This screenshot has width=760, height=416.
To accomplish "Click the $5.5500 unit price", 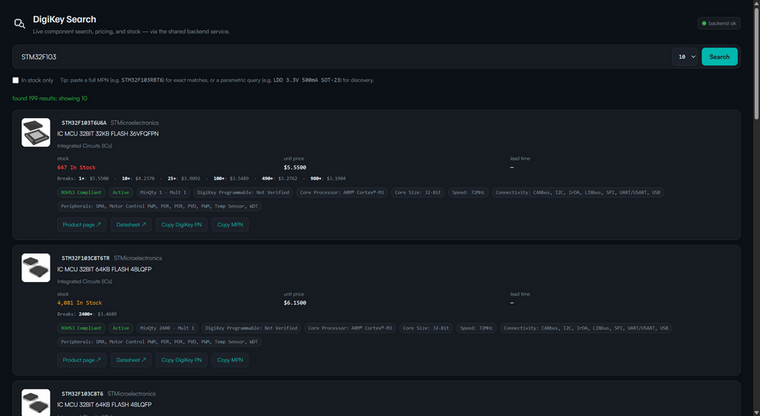I will [x=295, y=168].
